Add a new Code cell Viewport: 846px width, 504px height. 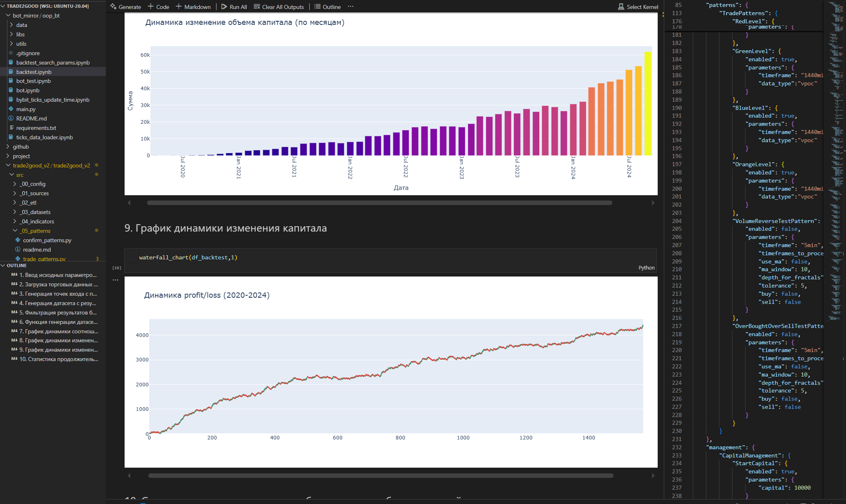click(x=158, y=7)
